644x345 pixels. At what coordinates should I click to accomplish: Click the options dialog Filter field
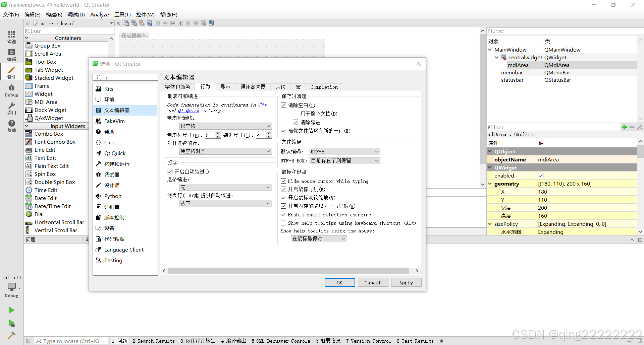tap(125, 77)
